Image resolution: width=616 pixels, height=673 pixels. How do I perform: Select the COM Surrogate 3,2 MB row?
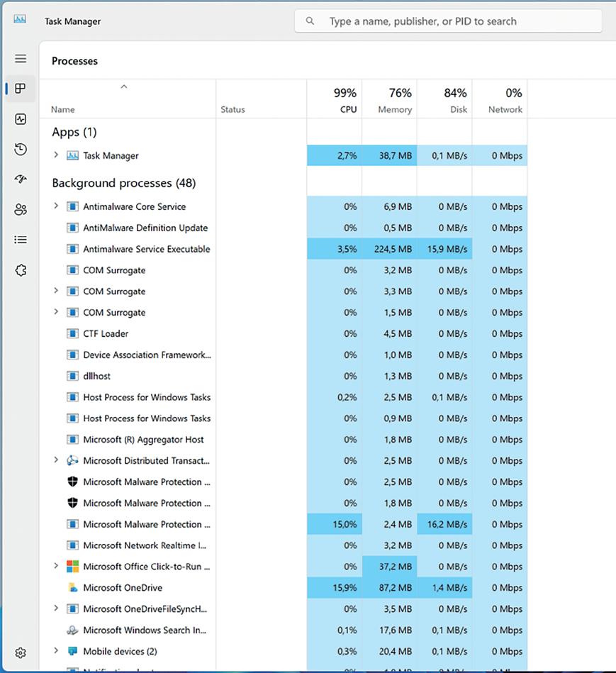[283, 270]
